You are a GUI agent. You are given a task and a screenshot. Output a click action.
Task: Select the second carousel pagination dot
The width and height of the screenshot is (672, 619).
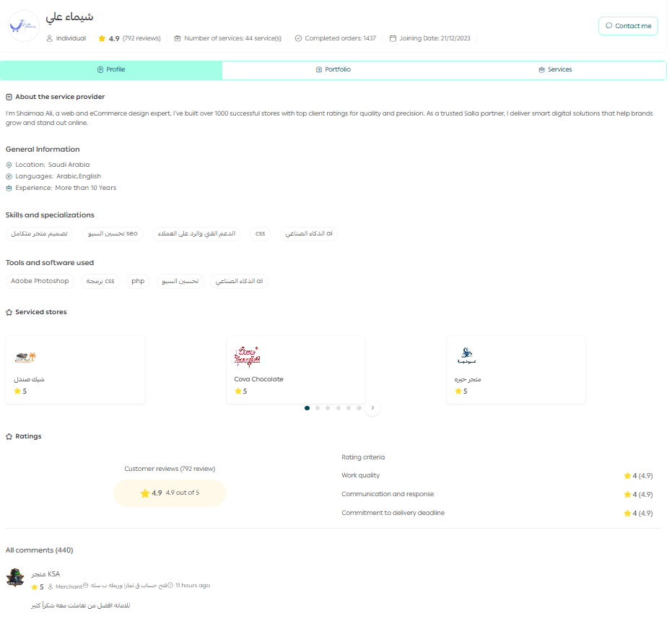(318, 408)
